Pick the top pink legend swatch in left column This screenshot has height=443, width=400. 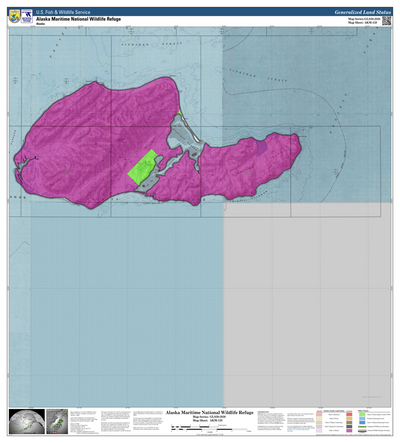point(319,414)
